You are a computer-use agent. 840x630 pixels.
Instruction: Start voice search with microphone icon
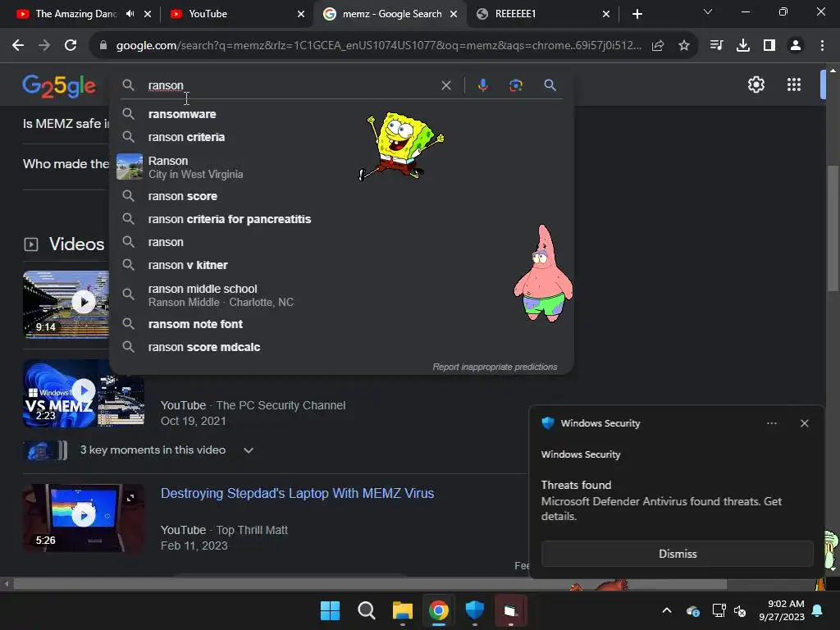point(482,85)
